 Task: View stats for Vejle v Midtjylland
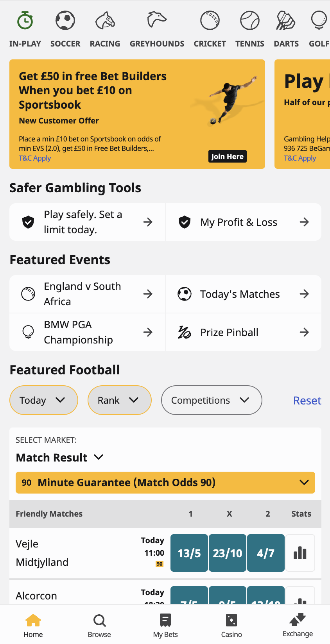point(300,553)
